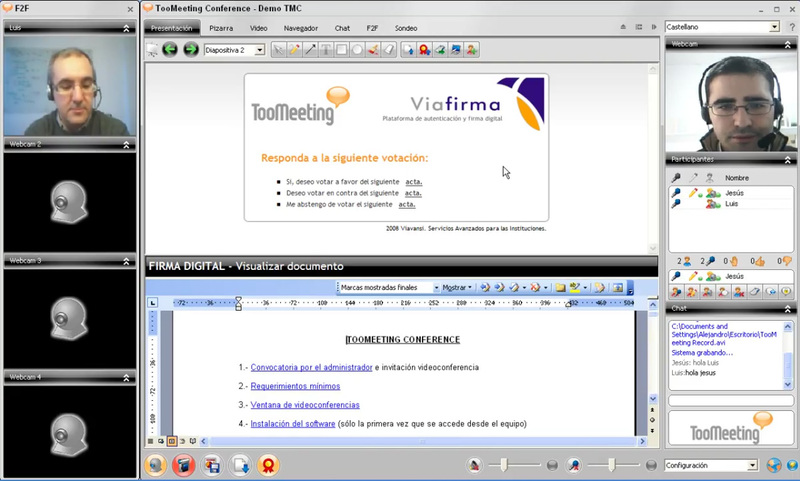
Task: Click the digital signature rosette round button
Action: tap(268, 465)
